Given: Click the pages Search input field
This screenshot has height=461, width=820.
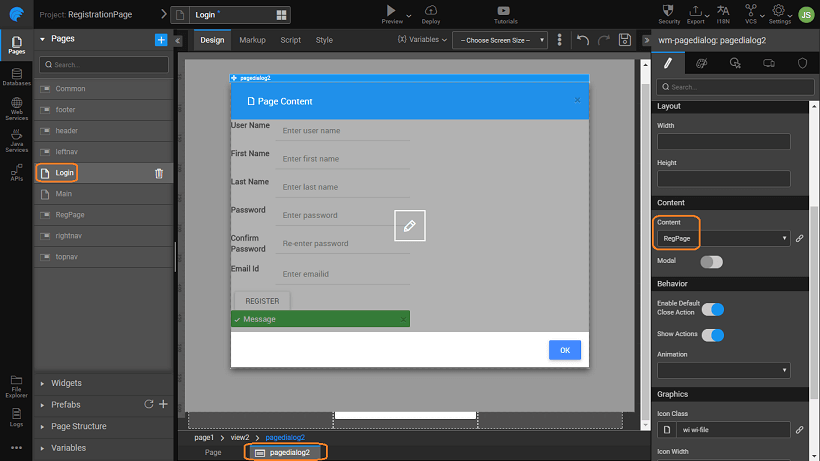Looking at the screenshot, I should point(103,64).
